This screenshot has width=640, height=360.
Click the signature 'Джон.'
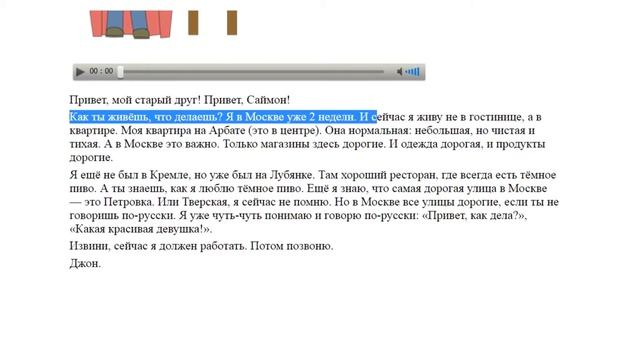[85, 264]
